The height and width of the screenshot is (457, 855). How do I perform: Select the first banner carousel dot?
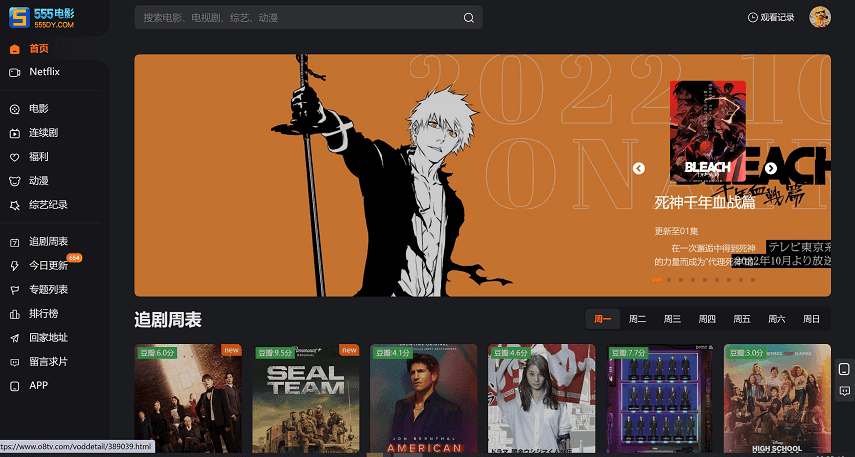point(656,280)
